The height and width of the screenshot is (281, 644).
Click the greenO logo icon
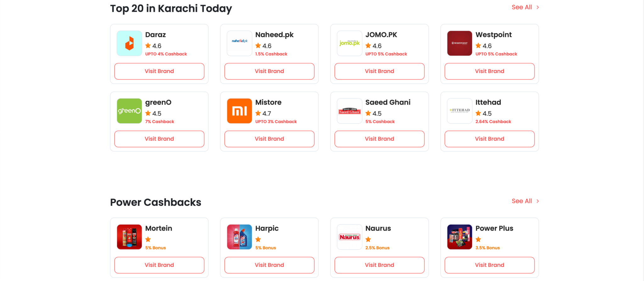click(x=129, y=111)
